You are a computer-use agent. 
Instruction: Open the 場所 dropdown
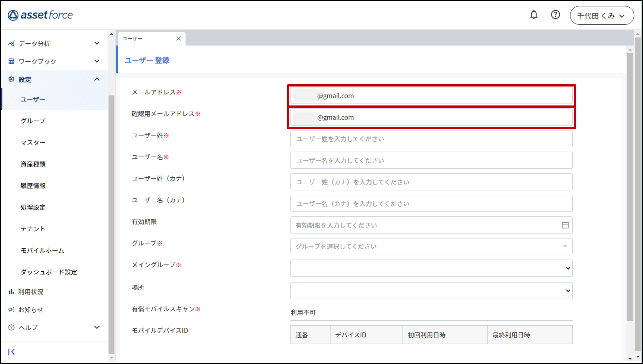coord(431,291)
